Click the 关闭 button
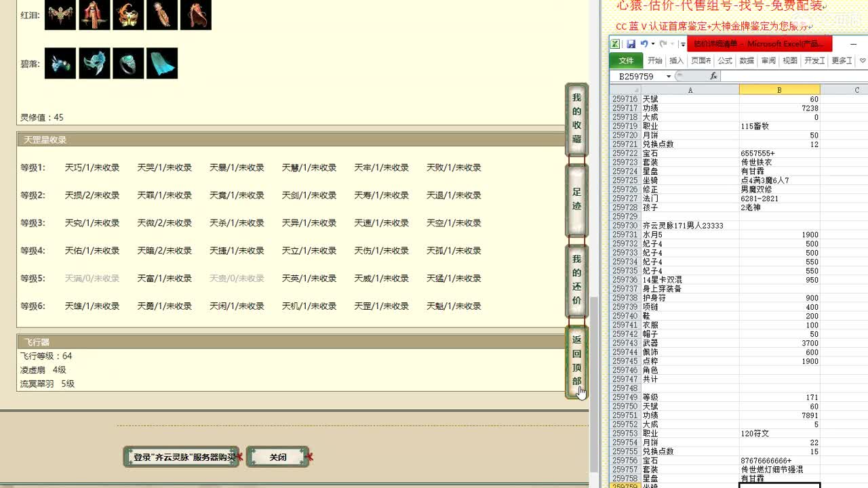The height and width of the screenshot is (488, 868). (x=278, y=457)
